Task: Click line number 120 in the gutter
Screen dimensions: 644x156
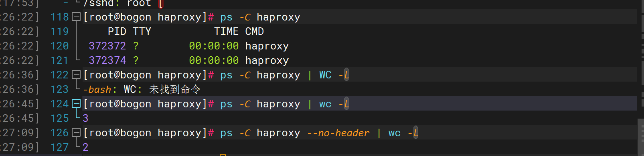Action: 60,46
